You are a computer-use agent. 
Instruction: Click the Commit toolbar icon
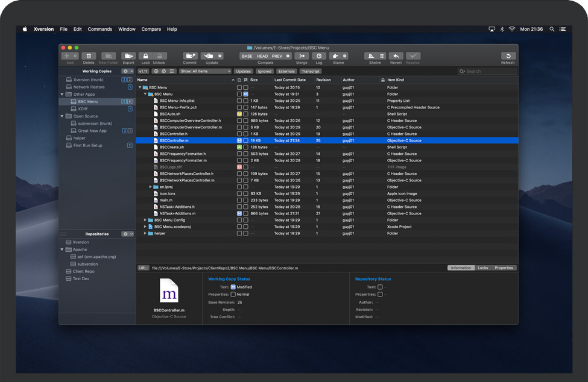point(190,56)
